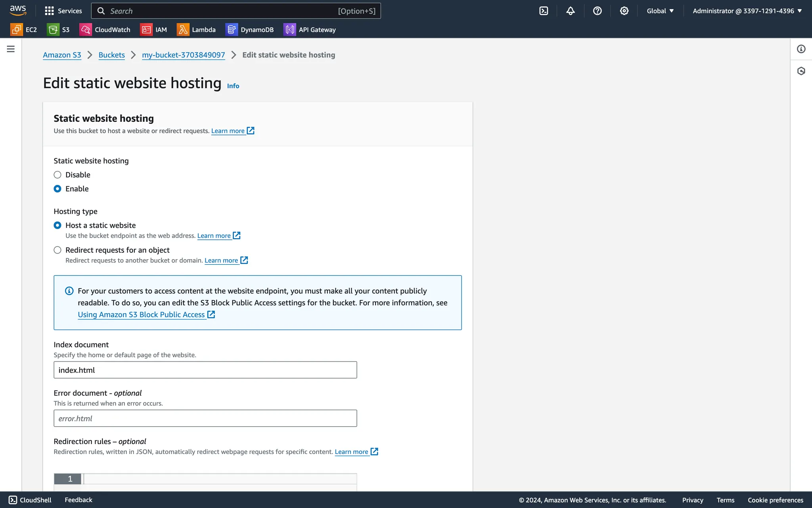This screenshot has width=812, height=508.
Task: Open the DynamoDB shortcut icon
Action: (x=232, y=30)
